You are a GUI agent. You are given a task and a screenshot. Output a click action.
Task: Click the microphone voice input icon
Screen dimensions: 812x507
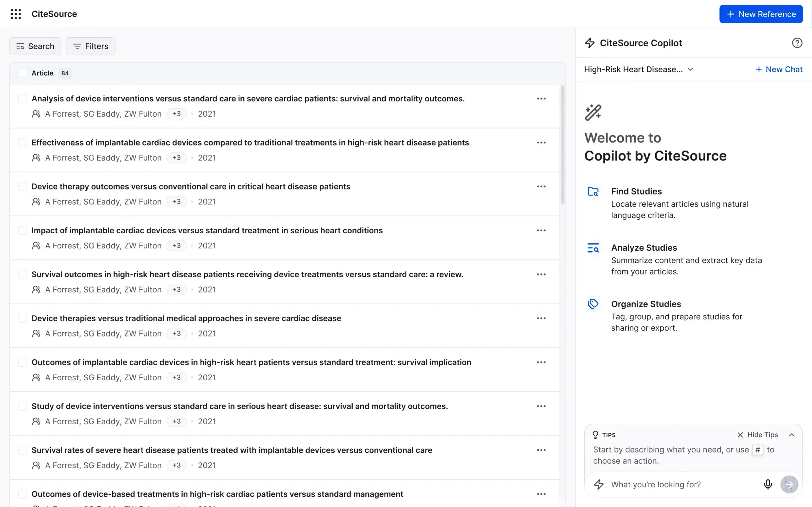768,484
